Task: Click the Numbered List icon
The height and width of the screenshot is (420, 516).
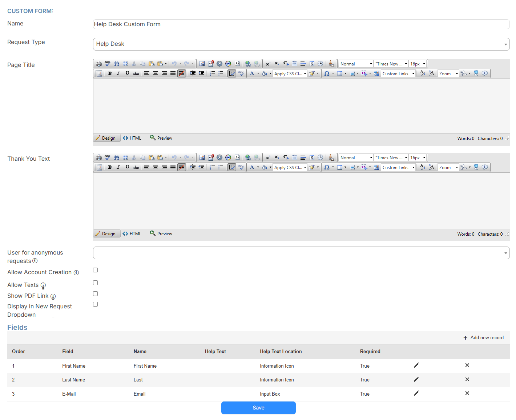Action: [x=212, y=73]
